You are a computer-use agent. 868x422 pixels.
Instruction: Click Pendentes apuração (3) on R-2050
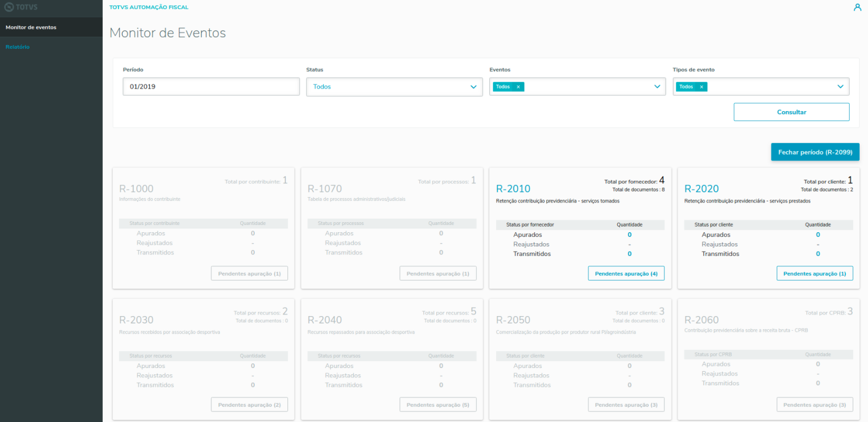626,405
